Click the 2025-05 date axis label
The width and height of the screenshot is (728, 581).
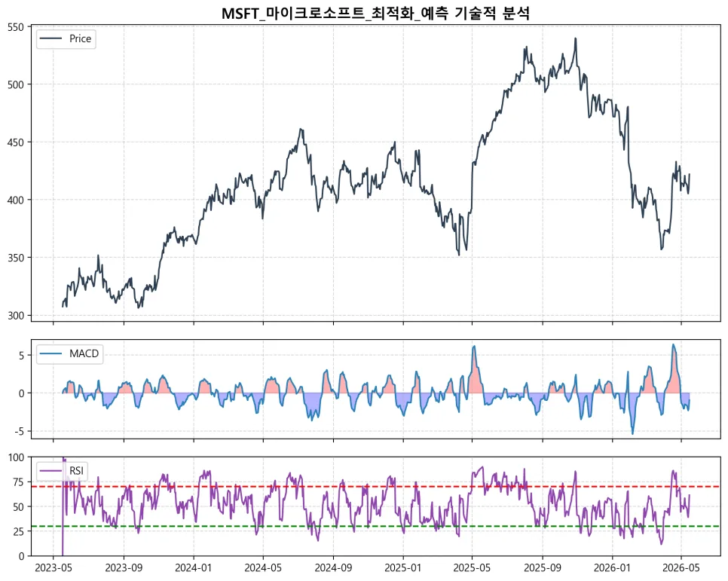point(473,568)
